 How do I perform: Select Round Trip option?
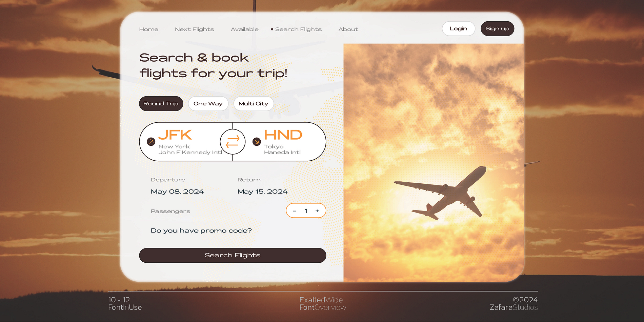click(x=161, y=104)
